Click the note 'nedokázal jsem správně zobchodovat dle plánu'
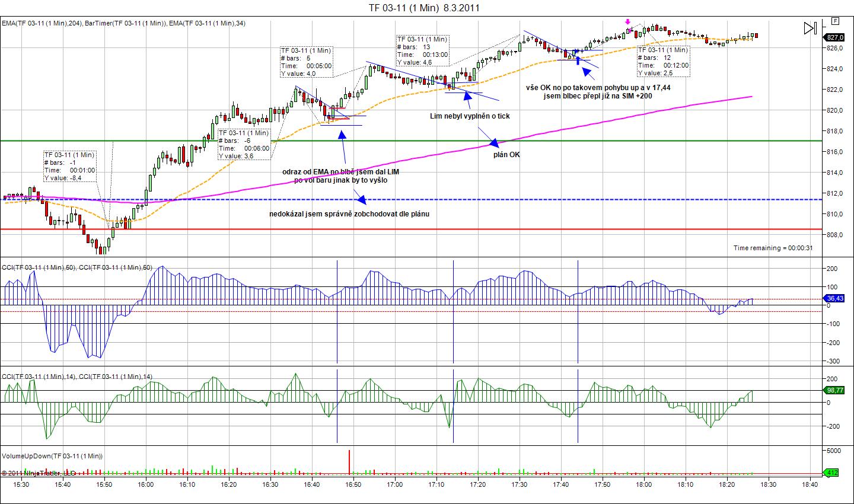 pos(349,213)
